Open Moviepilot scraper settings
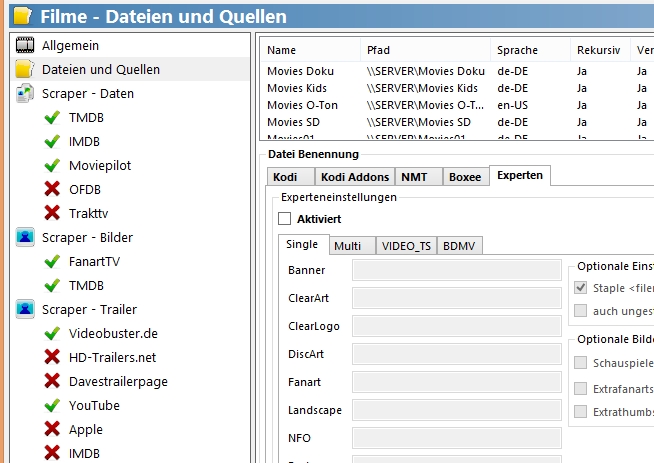Image resolution: width=654 pixels, height=463 pixels. pos(100,166)
